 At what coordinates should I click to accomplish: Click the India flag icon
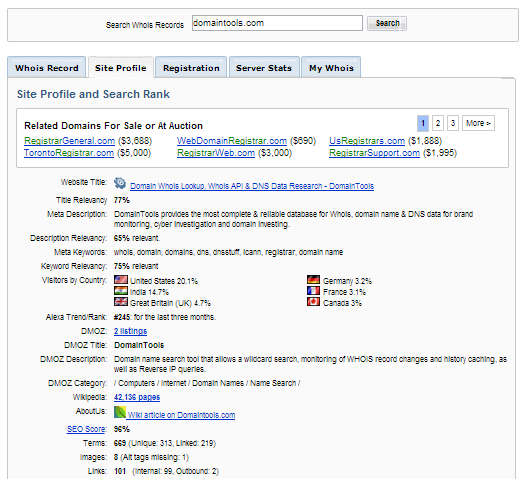coord(121,291)
